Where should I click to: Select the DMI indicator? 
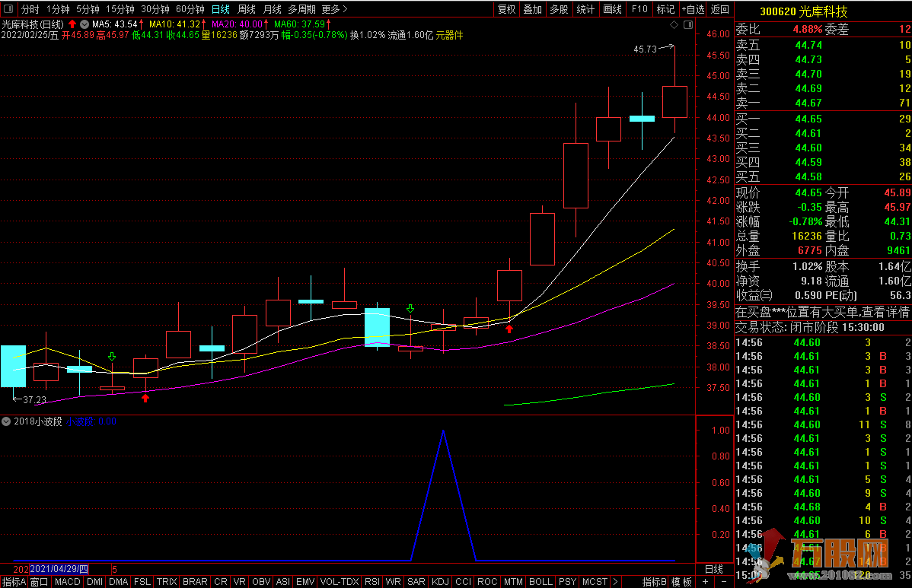point(95,582)
